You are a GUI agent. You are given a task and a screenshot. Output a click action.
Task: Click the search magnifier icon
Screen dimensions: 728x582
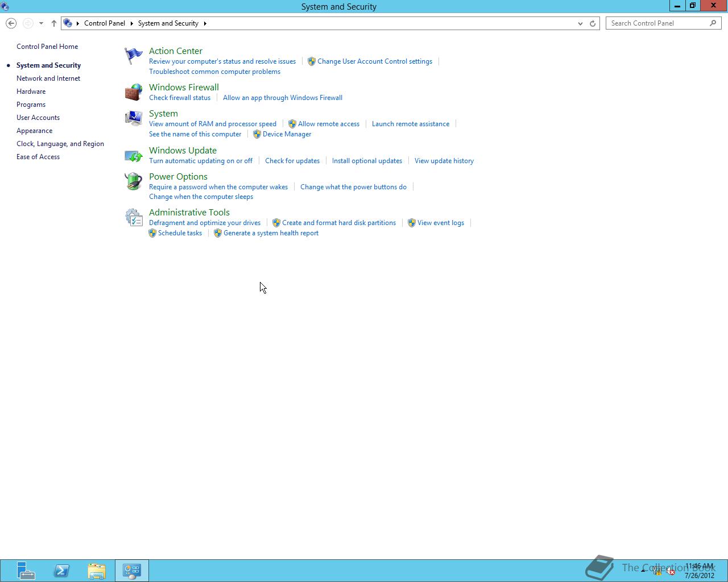coord(713,23)
